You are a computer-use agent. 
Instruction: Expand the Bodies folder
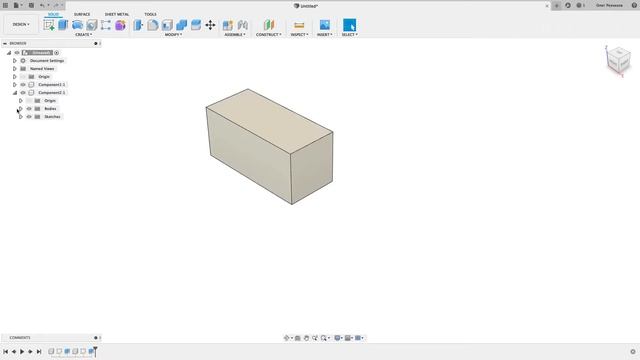click(x=21, y=109)
